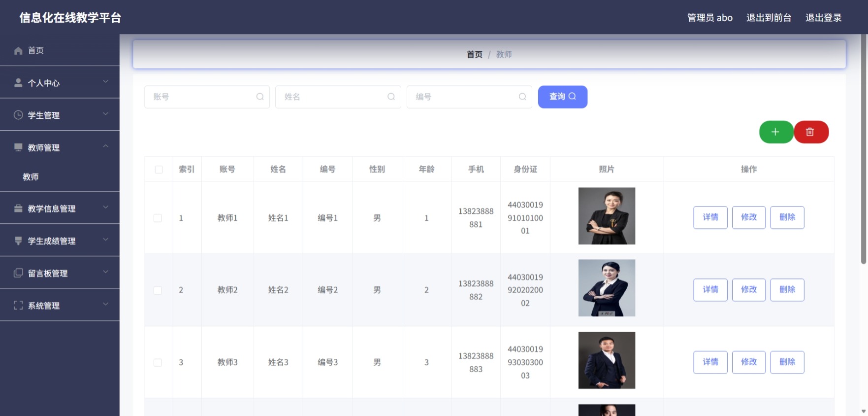Open 首页 in the sidebar
868x416 pixels.
60,50
